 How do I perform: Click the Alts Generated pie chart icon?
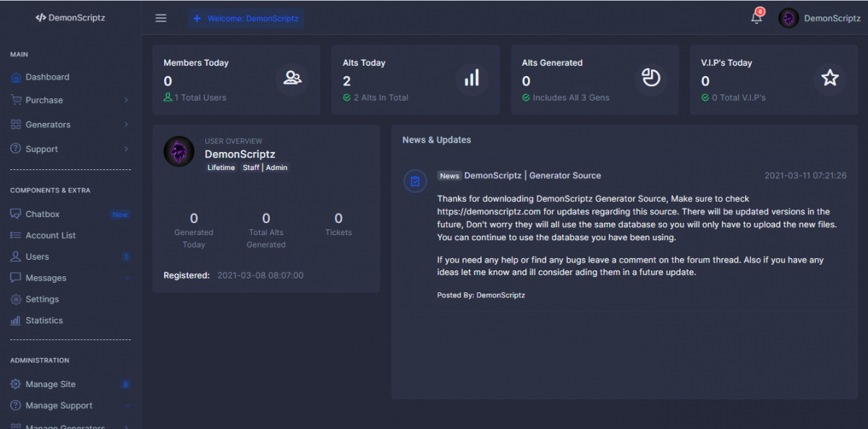pyautogui.click(x=651, y=78)
